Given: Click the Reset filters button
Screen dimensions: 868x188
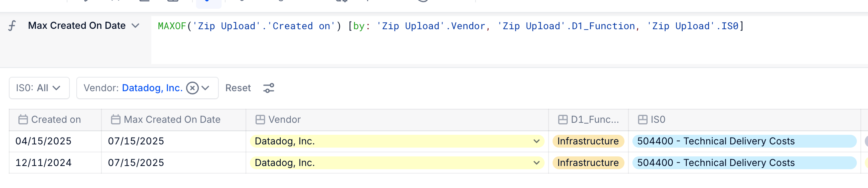Looking at the screenshot, I should tap(238, 88).
